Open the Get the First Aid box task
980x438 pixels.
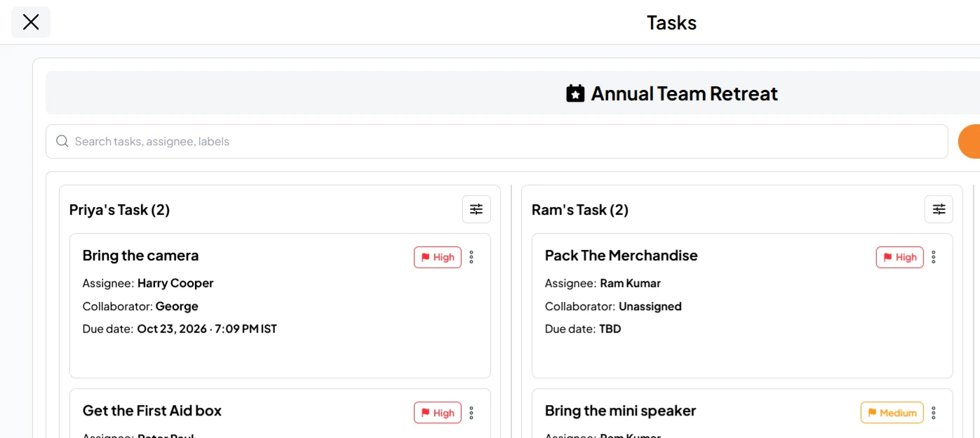click(x=152, y=411)
